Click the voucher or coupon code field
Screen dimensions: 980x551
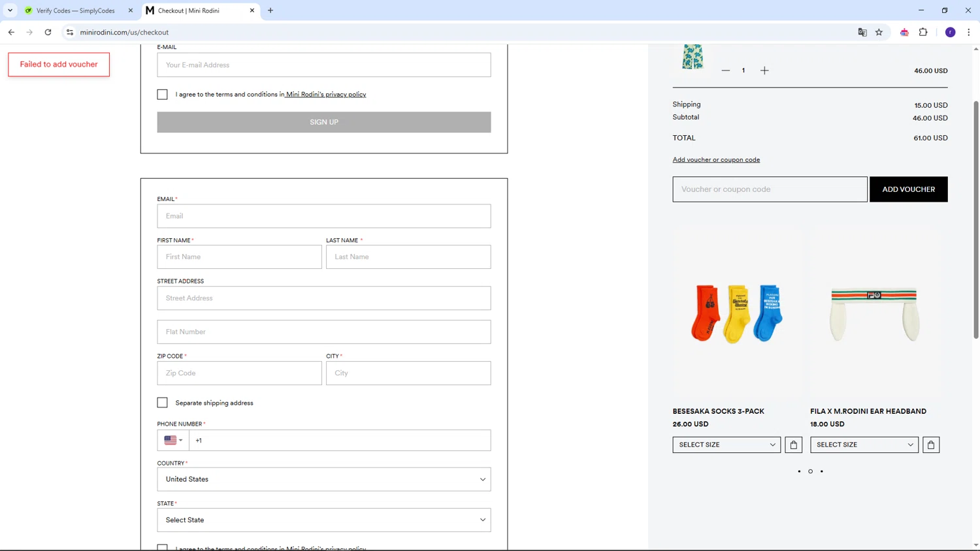tap(770, 189)
